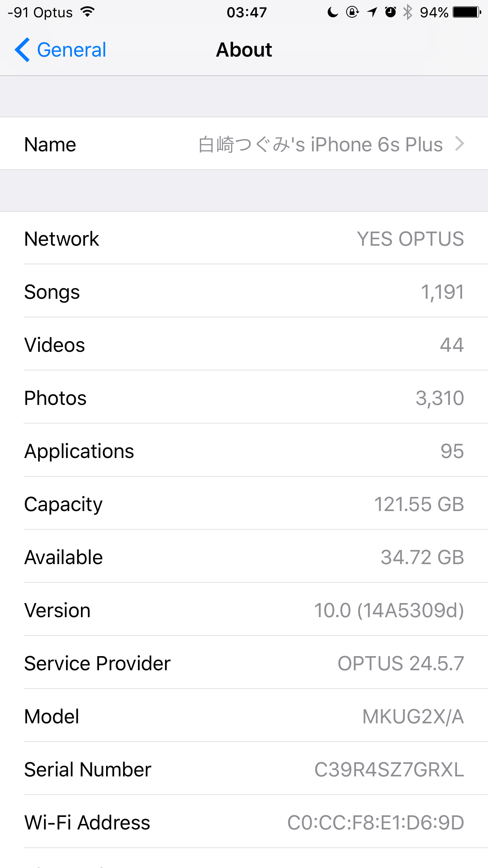Tap the Songs count row
The image size is (488, 868).
pyautogui.click(x=244, y=291)
